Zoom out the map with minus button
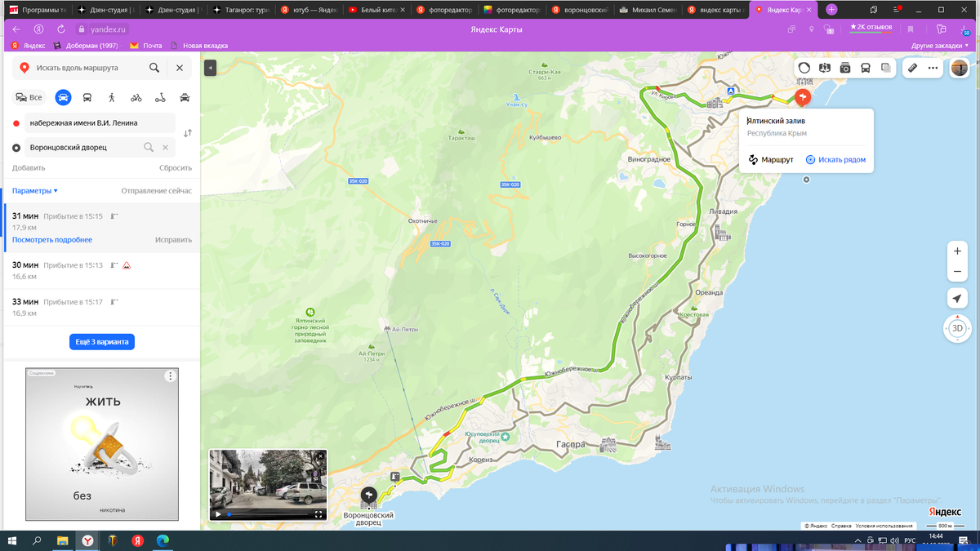980x551 pixels. [958, 271]
